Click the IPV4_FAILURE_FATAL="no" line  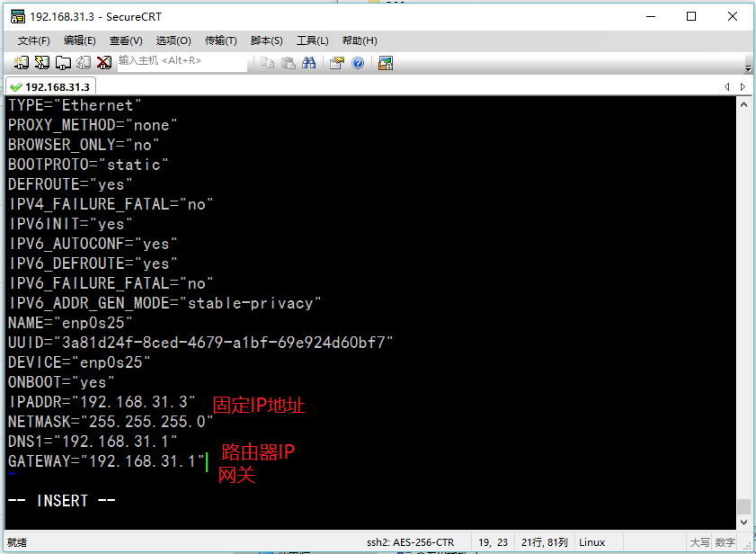tap(111, 204)
